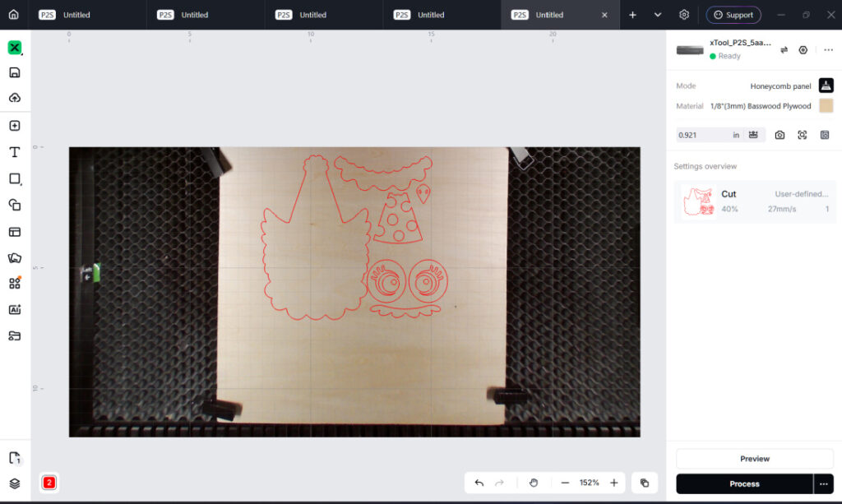Select the Text tool in left sidebar
842x504 pixels.
click(x=15, y=152)
